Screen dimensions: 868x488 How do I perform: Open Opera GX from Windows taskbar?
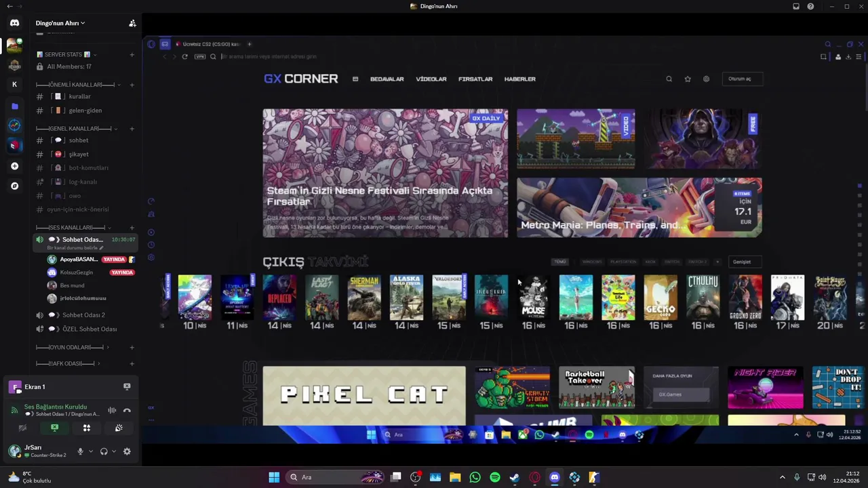tap(535, 477)
